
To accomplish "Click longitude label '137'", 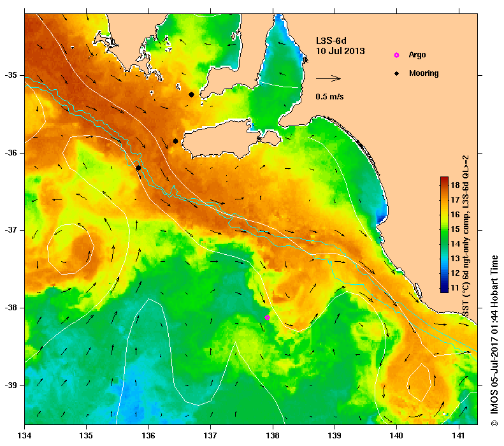I will [210, 436].
